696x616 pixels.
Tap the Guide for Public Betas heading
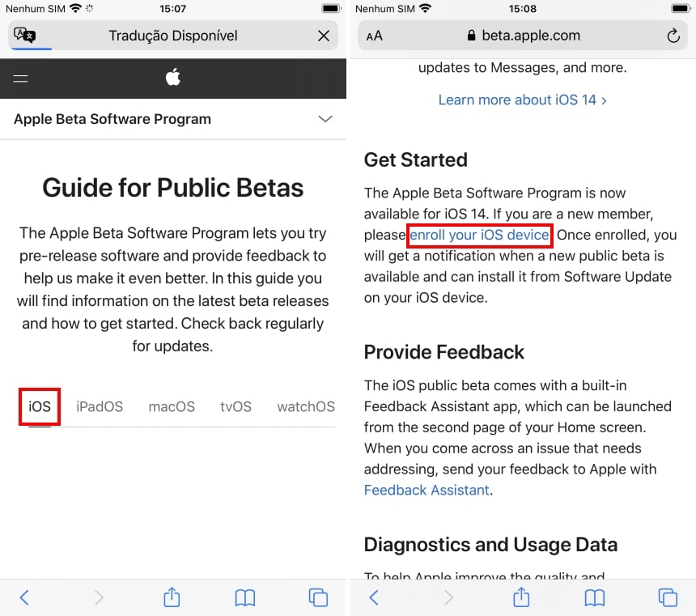click(173, 188)
